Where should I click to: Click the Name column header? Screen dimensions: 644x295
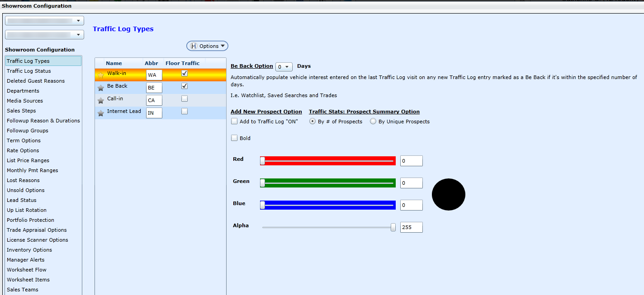coord(114,63)
